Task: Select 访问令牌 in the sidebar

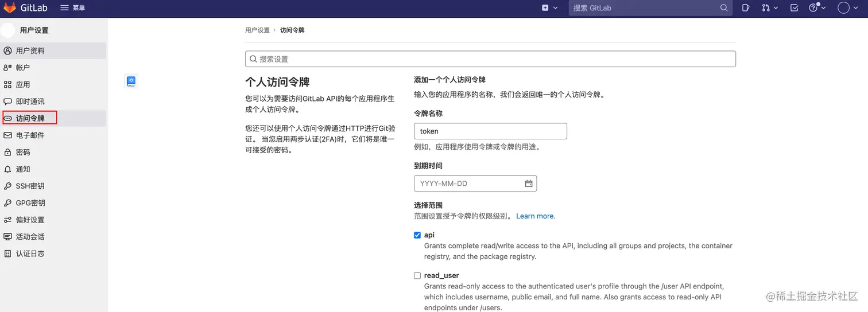Action: click(53, 118)
